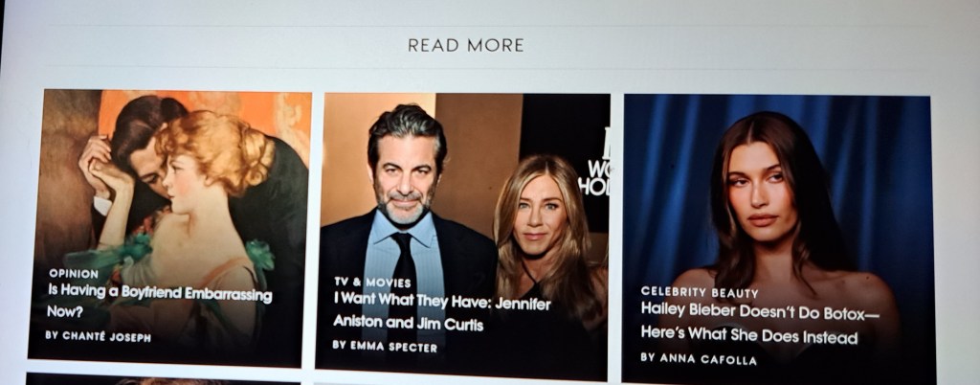This screenshot has height=385, width=980.
Task: Click the "Aniston and Jim Curtis" title line
Action: pos(408,323)
